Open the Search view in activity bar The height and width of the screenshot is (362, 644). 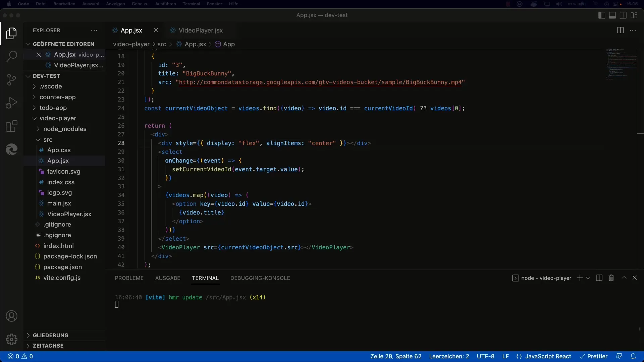(11, 56)
